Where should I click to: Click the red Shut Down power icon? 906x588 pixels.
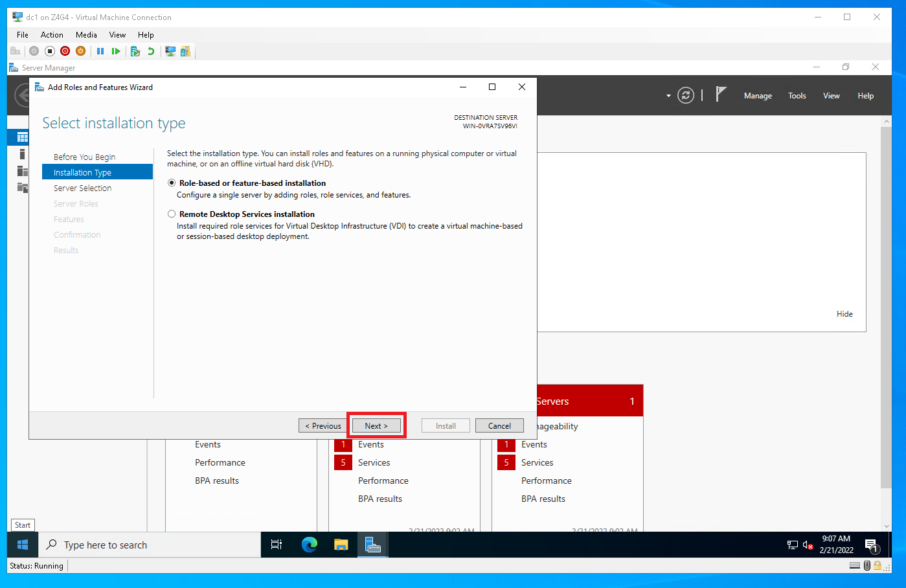click(x=65, y=51)
